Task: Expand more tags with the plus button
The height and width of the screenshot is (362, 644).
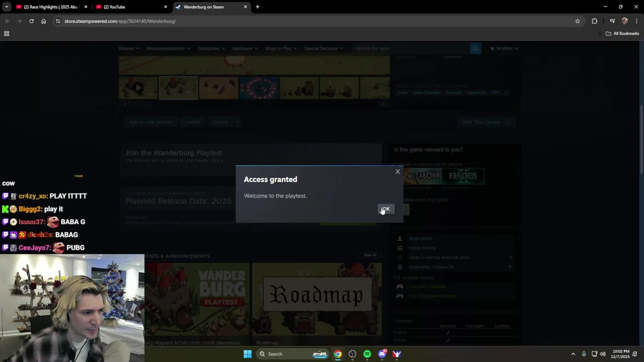Action: pyautogui.click(x=506, y=93)
